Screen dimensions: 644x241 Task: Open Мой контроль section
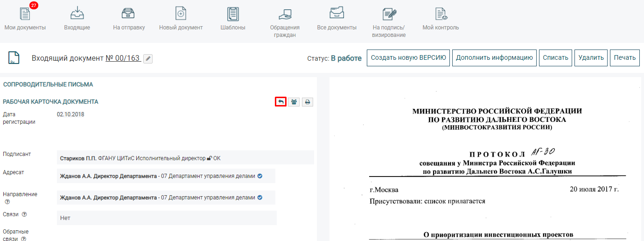(441, 18)
